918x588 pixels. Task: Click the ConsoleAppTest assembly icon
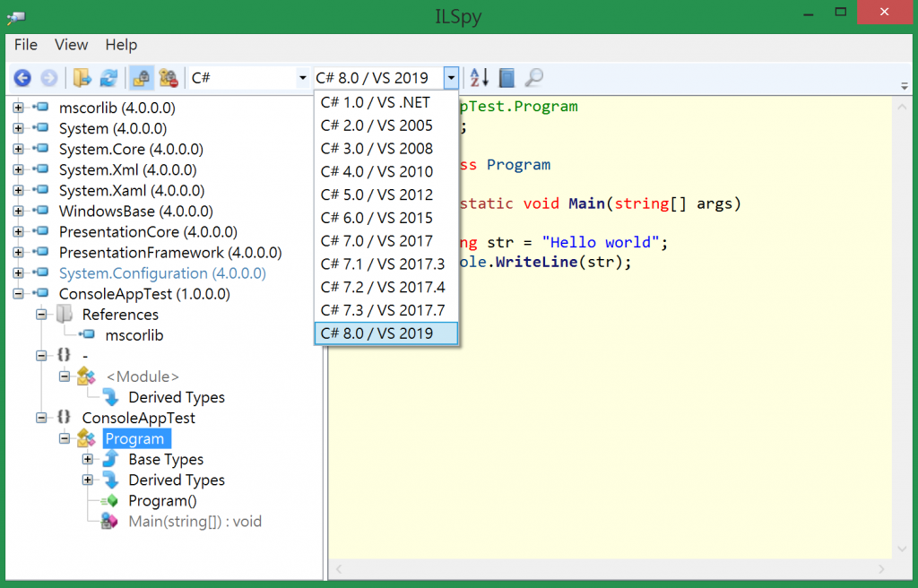pos(41,294)
